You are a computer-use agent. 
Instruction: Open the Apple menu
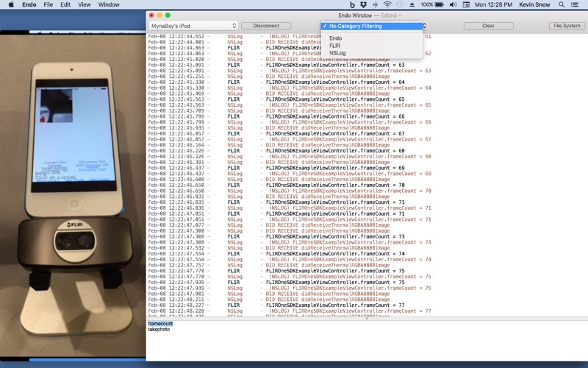point(11,4)
